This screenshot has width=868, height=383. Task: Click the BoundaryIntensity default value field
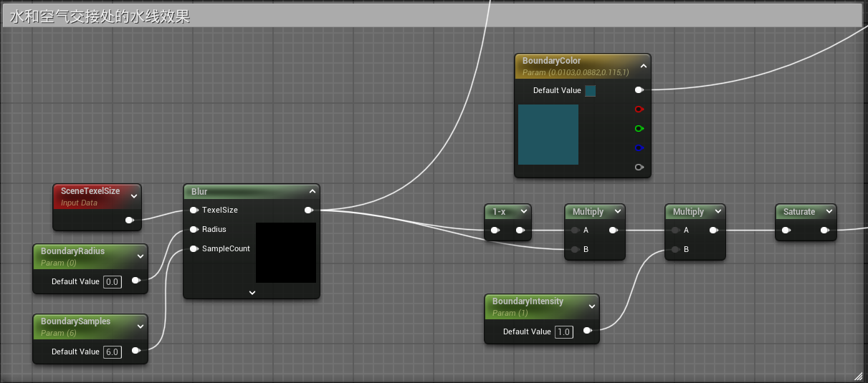click(564, 332)
